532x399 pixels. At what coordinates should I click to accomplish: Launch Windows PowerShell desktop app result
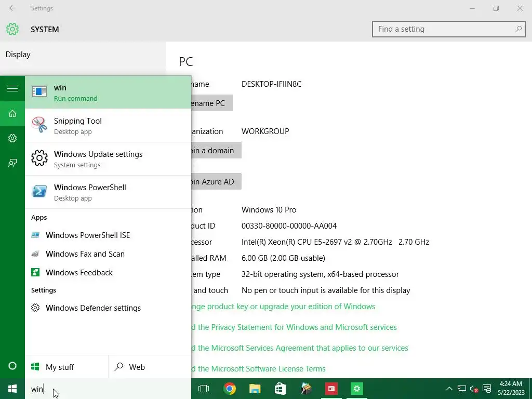point(108,192)
